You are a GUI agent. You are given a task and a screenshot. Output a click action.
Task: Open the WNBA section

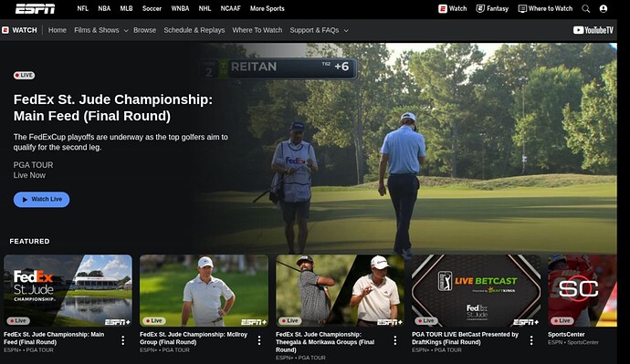tap(180, 8)
